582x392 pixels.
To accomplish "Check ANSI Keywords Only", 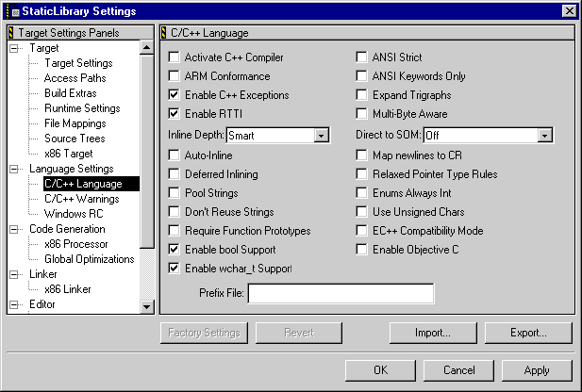I will tap(361, 76).
